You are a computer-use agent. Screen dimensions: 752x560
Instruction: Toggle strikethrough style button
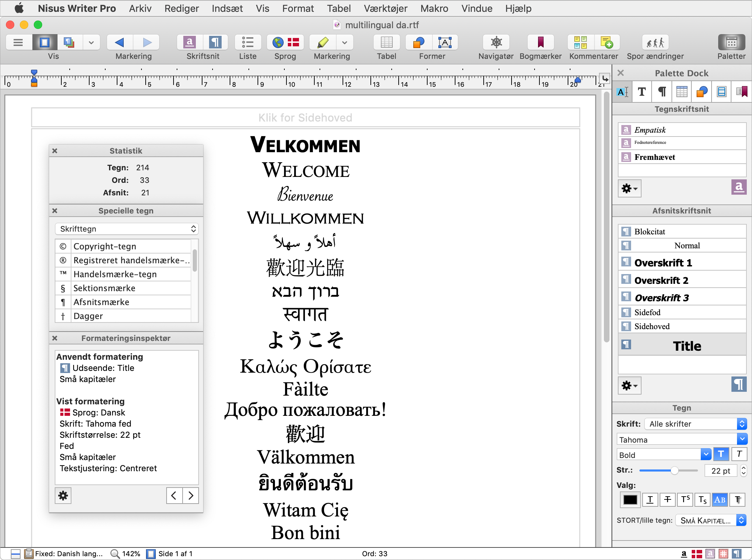tap(667, 500)
